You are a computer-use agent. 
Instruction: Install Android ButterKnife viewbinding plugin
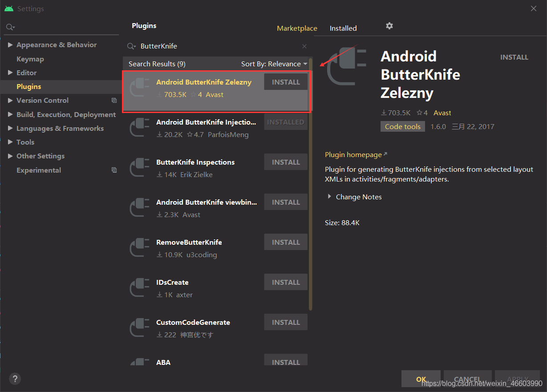[286, 202]
